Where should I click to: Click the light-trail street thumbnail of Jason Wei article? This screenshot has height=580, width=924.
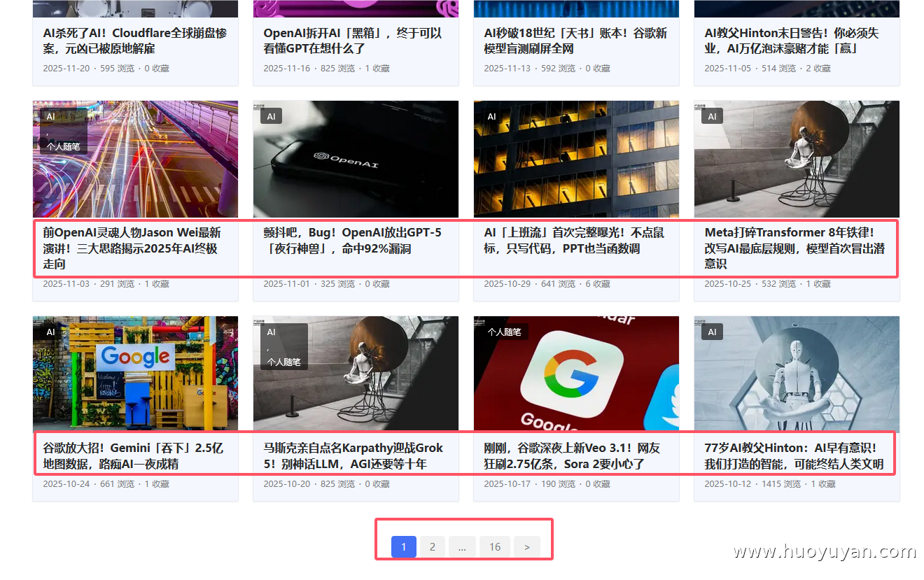tap(135, 159)
